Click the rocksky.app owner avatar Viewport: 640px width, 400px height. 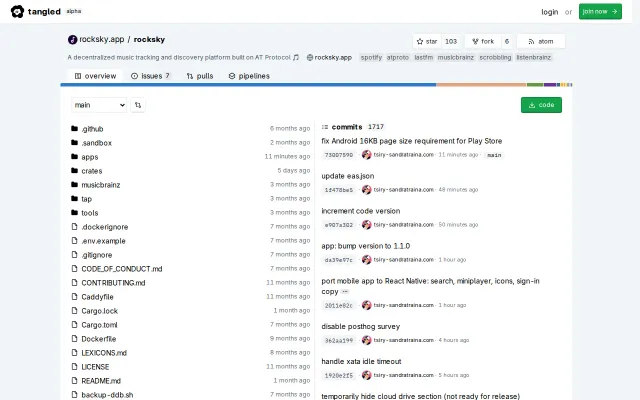tap(72, 40)
